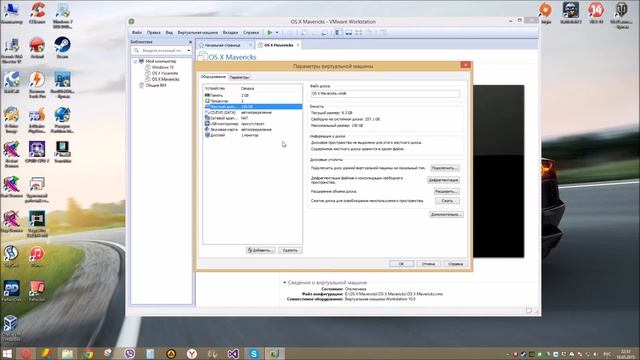Click the Подключить disk button

pyautogui.click(x=445, y=168)
